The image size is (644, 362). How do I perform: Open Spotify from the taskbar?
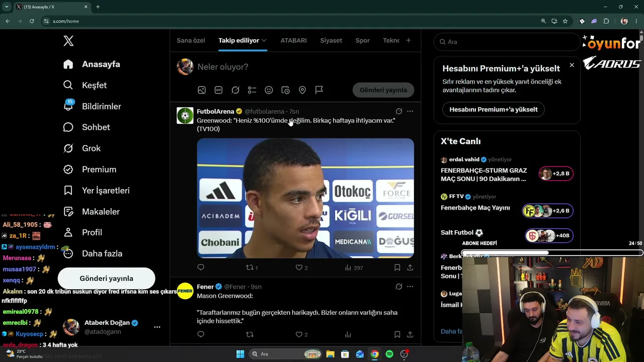pyautogui.click(x=389, y=354)
